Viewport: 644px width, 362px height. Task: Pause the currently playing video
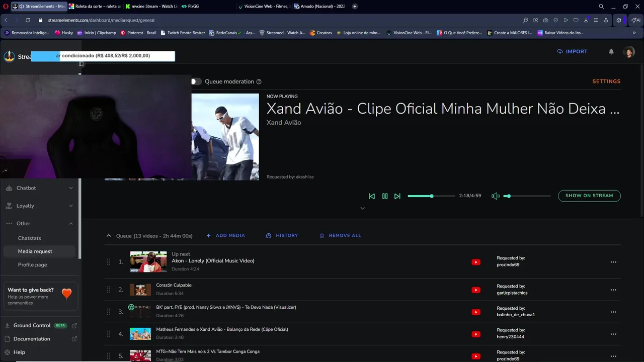(385, 196)
